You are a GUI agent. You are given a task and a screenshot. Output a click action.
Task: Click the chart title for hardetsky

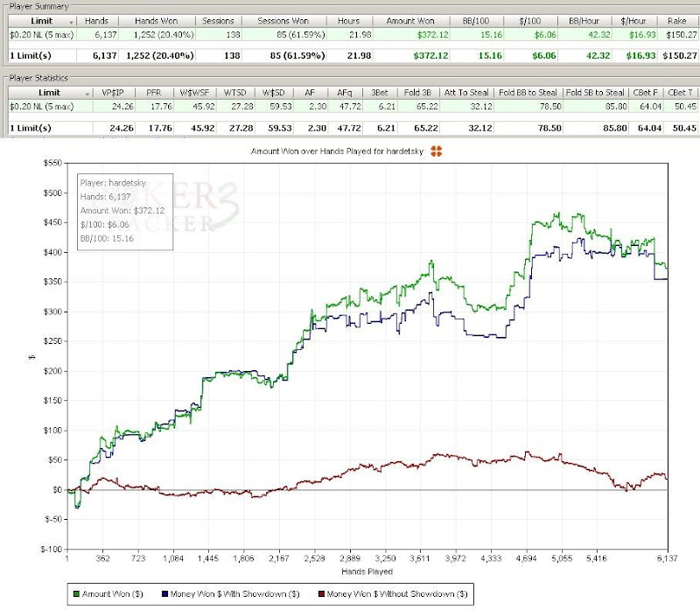pyautogui.click(x=337, y=151)
